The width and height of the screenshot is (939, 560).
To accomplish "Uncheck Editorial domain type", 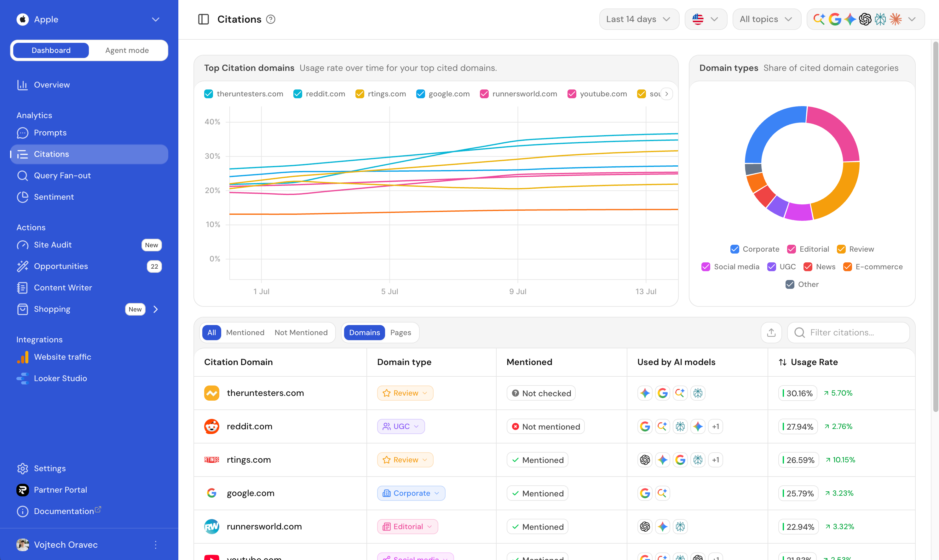I will tap(792, 249).
